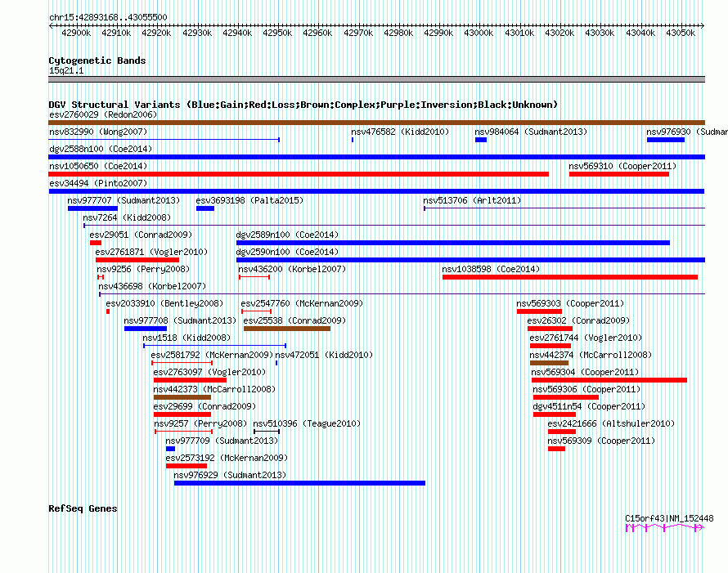Viewport: 728px width, 573px height.
Task: Click the esv29051 (Conrad2009) red bar
Action: [96, 243]
